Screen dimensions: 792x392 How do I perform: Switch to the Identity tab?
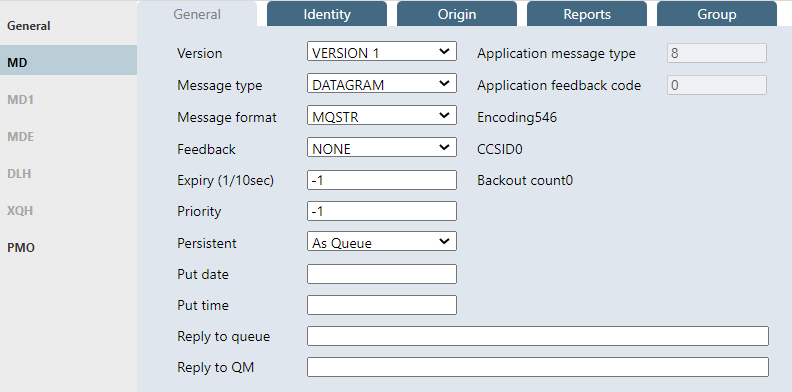327,14
